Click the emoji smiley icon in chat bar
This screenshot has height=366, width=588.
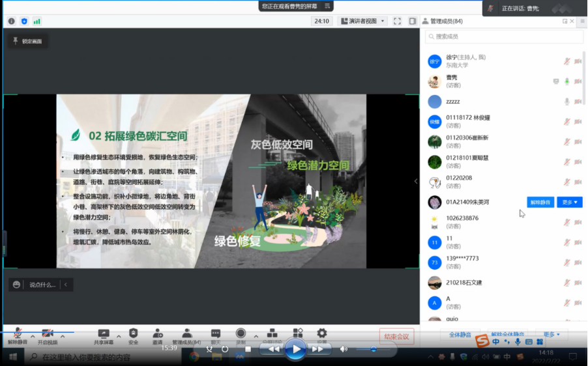pos(16,285)
